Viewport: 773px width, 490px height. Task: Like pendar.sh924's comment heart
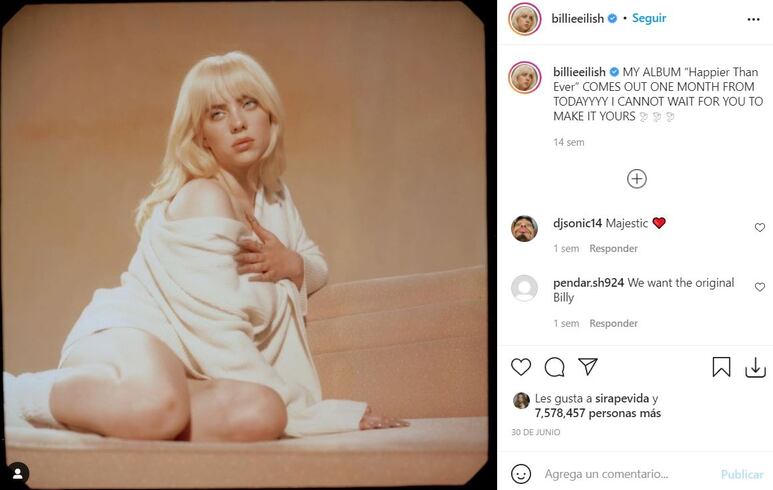pyautogui.click(x=760, y=287)
